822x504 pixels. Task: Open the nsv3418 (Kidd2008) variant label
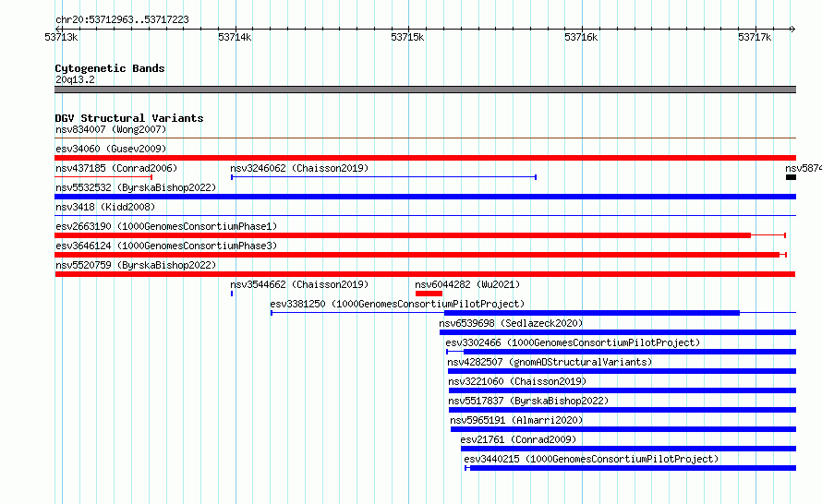pos(105,207)
